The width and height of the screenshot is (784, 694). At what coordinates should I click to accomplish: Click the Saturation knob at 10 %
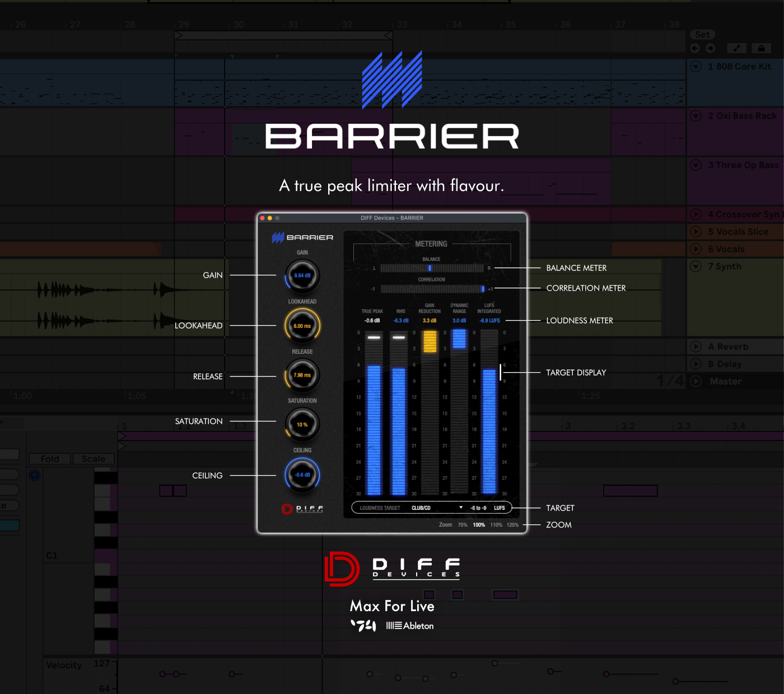pyautogui.click(x=302, y=425)
